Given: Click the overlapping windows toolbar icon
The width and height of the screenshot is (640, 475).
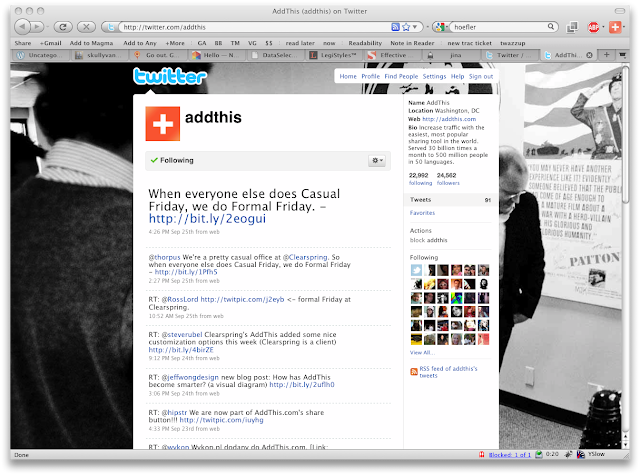Looking at the screenshot, I should pyautogui.click(x=572, y=27).
